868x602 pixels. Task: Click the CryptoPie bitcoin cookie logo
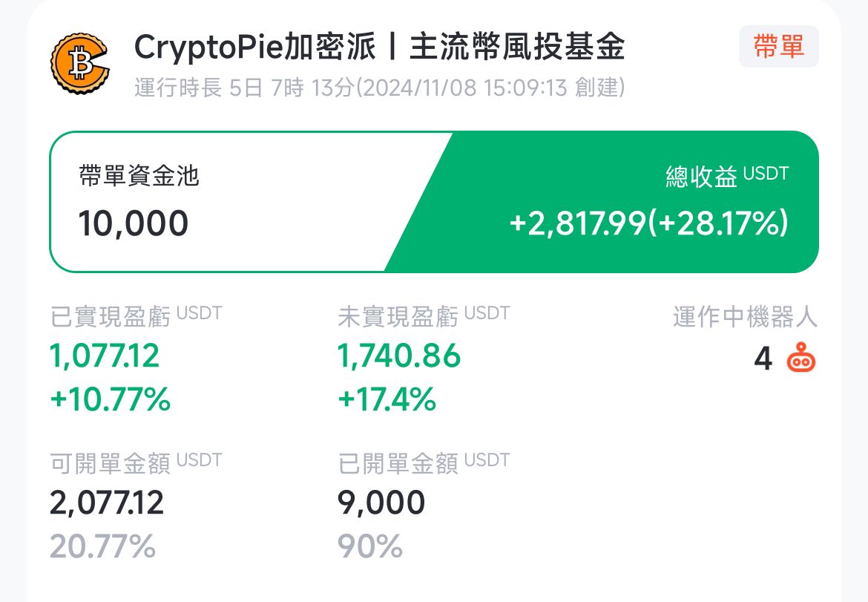[x=79, y=64]
